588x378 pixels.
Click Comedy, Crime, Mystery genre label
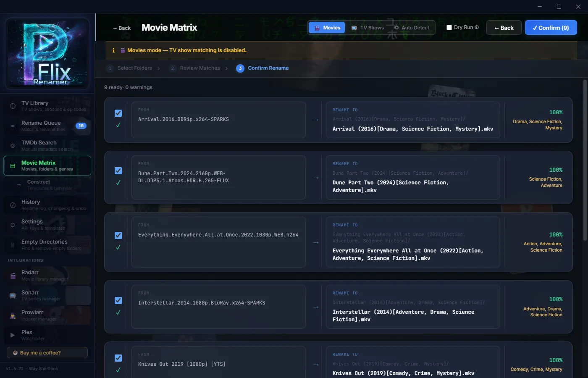[536, 370]
